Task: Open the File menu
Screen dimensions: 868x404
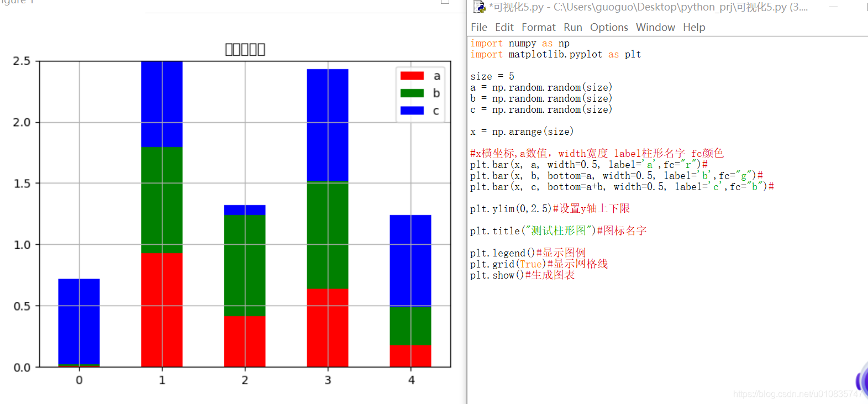Action: click(479, 27)
